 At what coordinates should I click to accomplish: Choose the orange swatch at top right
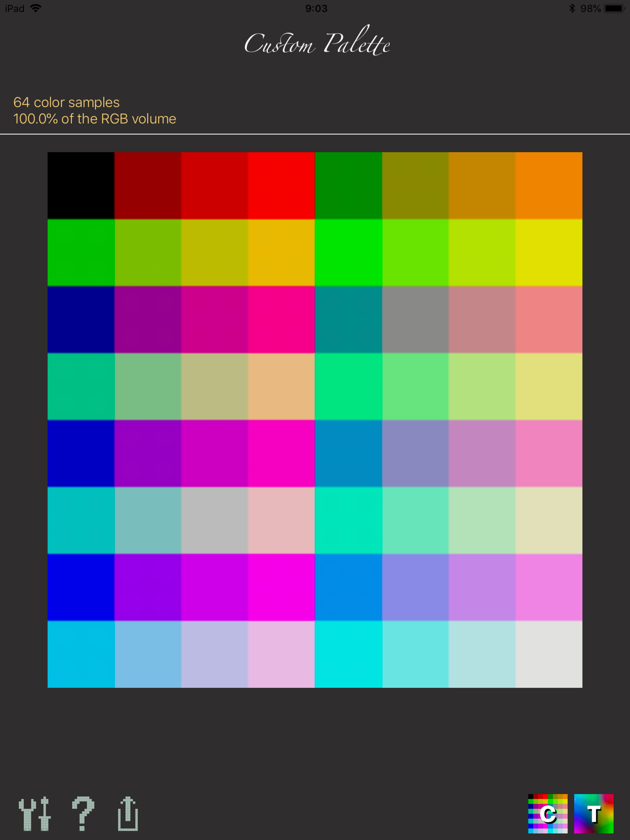(549, 185)
